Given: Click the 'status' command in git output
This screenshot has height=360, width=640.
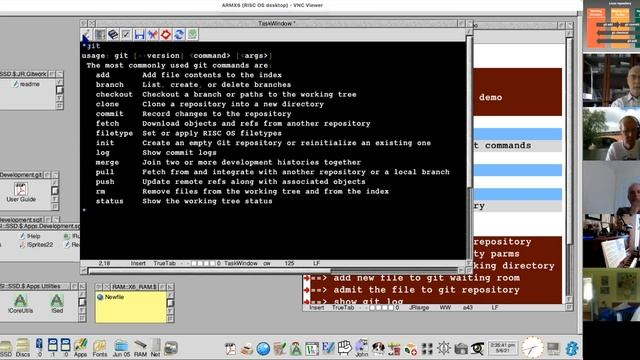Looking at the screenshot, I should tap(109, 201).
